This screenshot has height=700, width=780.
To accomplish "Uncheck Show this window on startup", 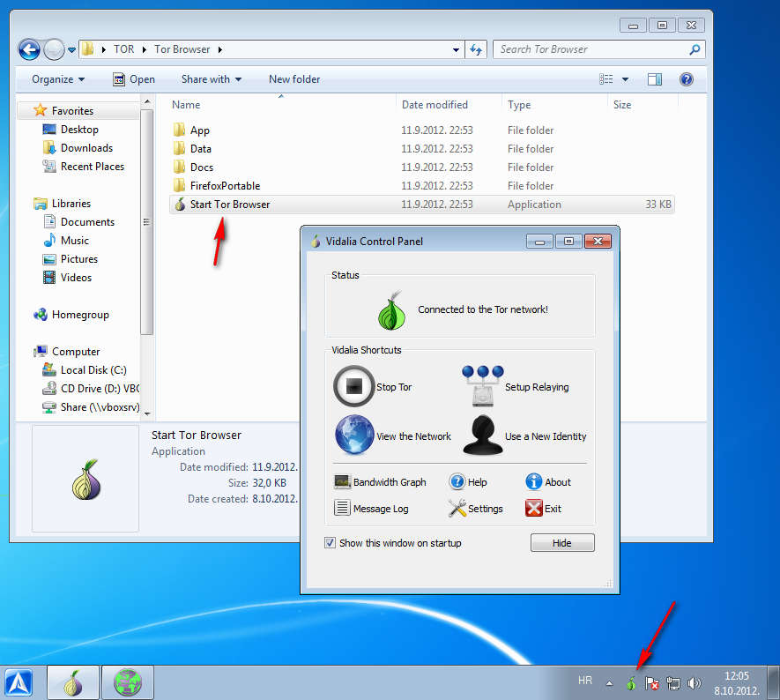I will point(331,543).
